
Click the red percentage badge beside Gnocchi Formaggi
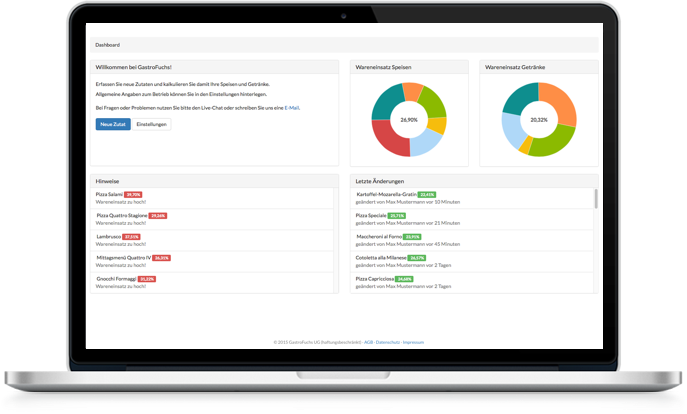[x=147, y=279]
